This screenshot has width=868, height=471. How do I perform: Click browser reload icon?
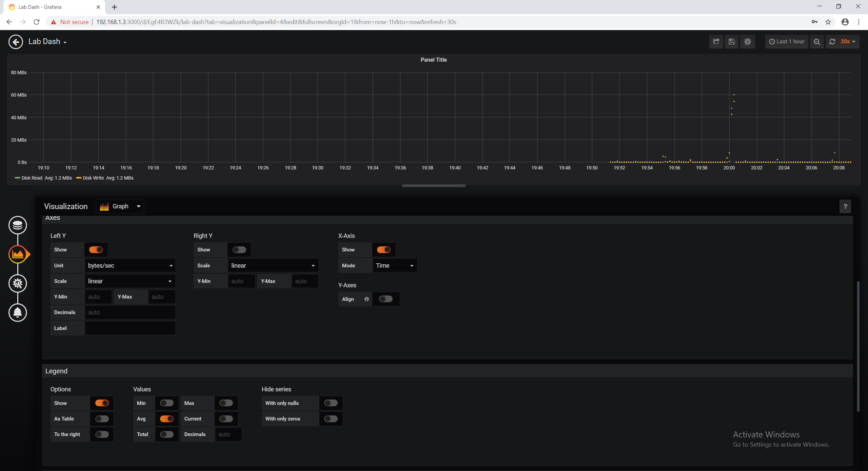tap(37, 22)
